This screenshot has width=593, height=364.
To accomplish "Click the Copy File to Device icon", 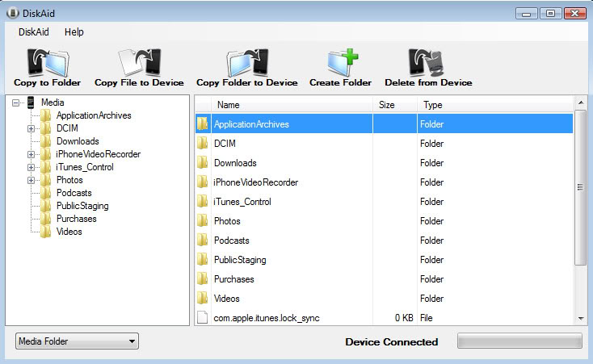I will pos(140,62).
